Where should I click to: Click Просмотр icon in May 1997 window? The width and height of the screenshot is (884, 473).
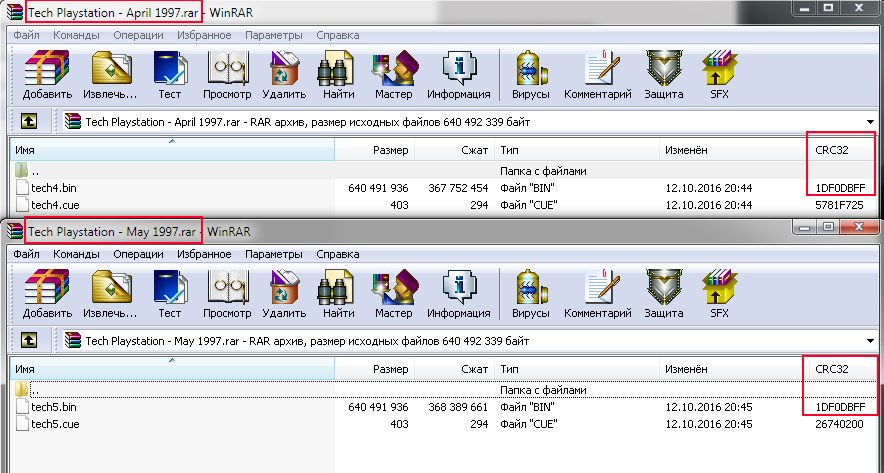[227, 288]
